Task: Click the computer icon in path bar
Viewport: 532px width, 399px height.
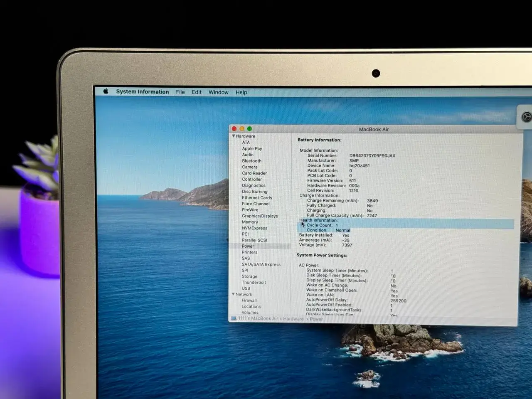Action: coord(234,318)
